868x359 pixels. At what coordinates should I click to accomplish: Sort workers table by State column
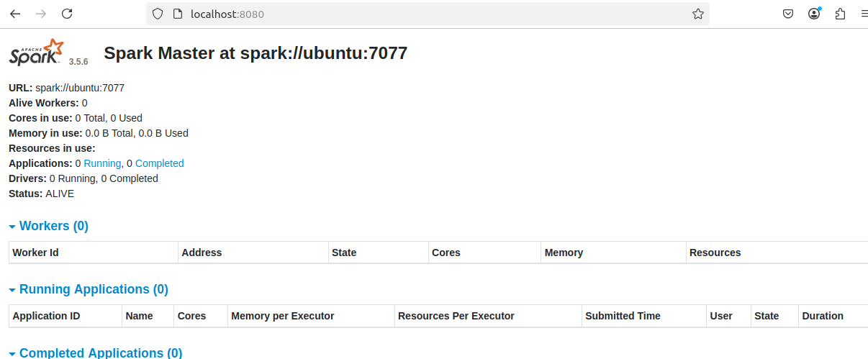coord(378,253)
